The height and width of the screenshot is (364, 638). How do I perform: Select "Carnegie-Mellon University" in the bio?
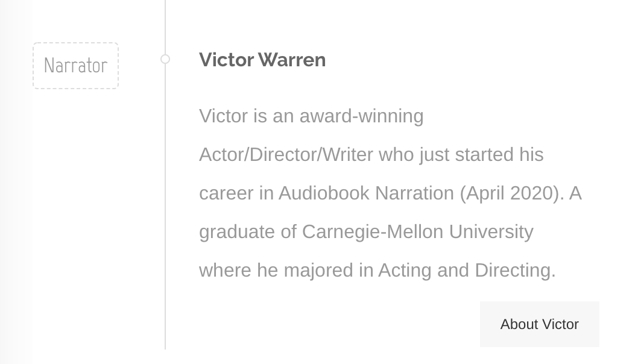click(x=418, y=232)
